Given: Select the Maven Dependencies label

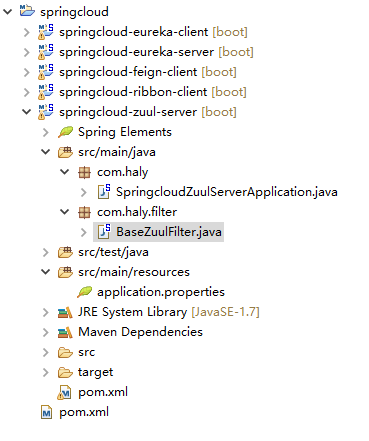Looking at the screenshot, I should pyautogui.click(x=140, y=332).
